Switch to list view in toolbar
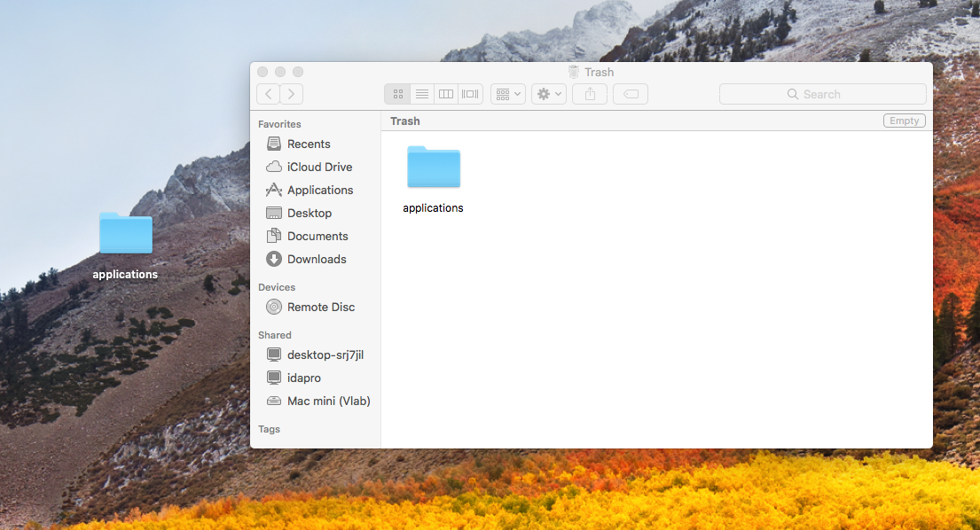The image size is (980, 530). tap(422, 94)
